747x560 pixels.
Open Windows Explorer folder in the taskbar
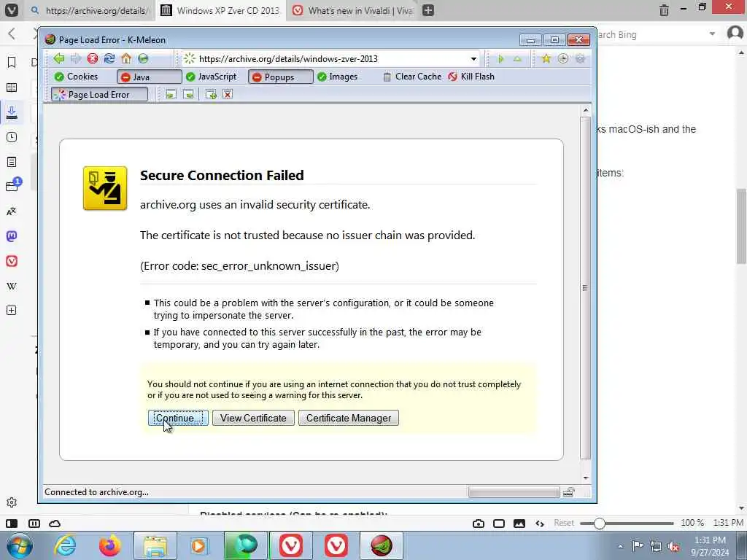pyautogui.click(x=155, y=545)
